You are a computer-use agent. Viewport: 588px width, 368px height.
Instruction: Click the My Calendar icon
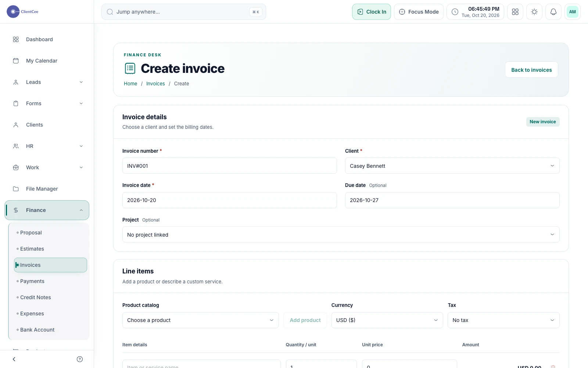[16, 61]
